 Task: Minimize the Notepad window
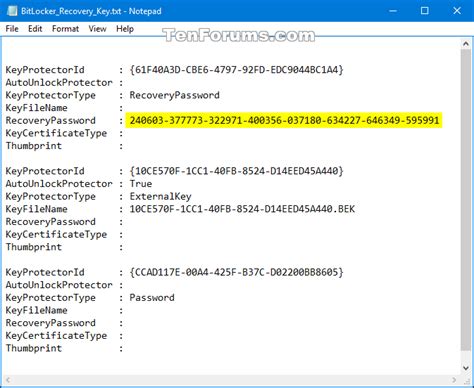tap(393, 11)
